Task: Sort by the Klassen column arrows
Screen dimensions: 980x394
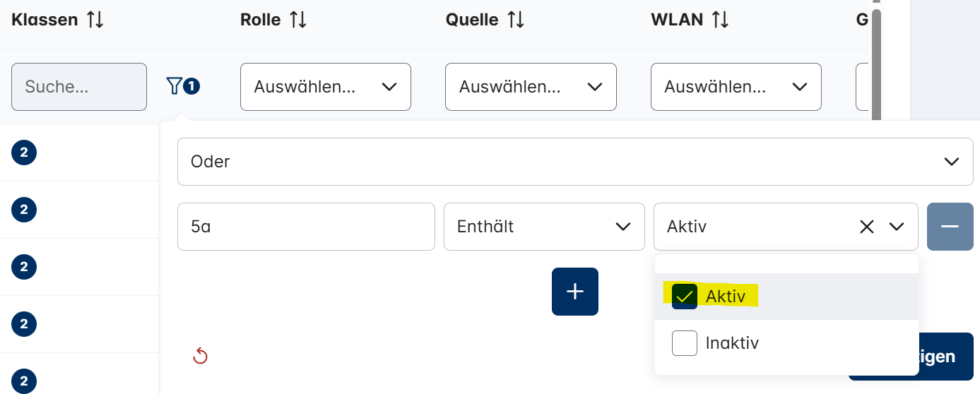Action: (x=95, y=20)
